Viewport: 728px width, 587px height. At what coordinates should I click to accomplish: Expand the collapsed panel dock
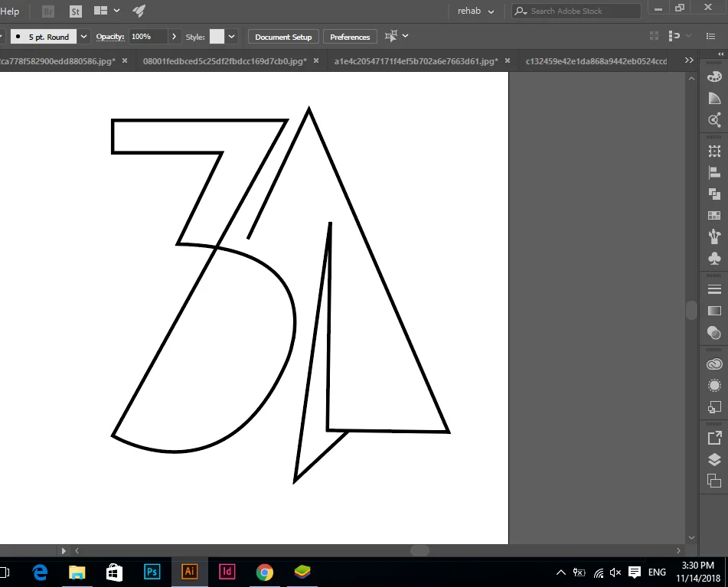(720, 54)
